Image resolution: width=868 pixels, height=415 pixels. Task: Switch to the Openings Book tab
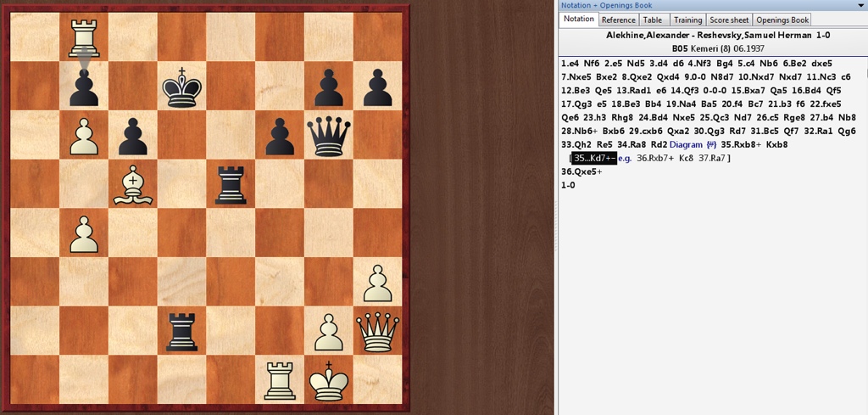tap(782, 20)
